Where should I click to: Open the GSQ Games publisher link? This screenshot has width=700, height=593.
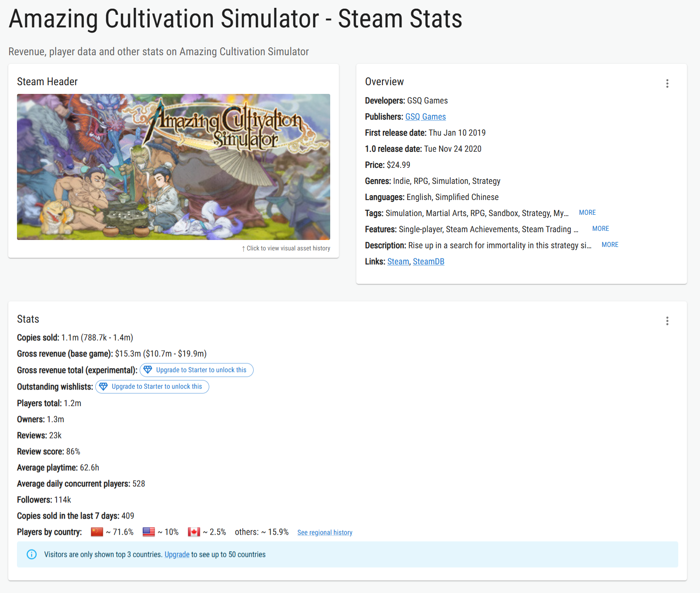pyautogui.click(x=425, y=117)
